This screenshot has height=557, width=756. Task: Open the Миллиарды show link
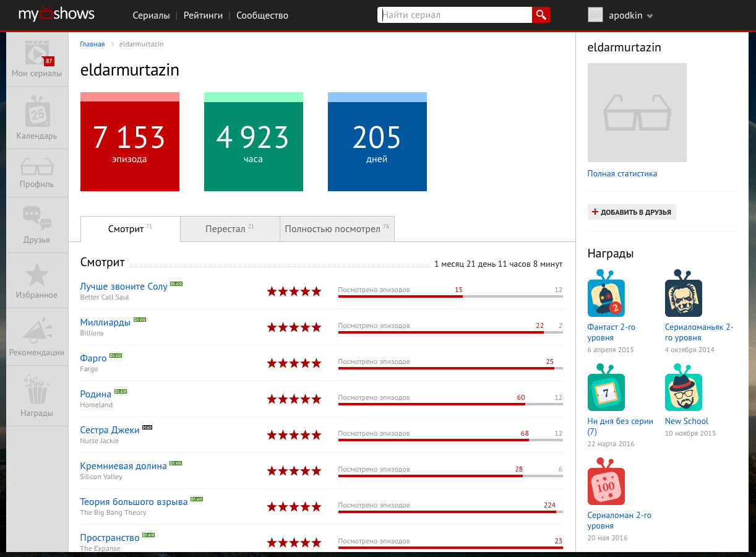point(105,322)
